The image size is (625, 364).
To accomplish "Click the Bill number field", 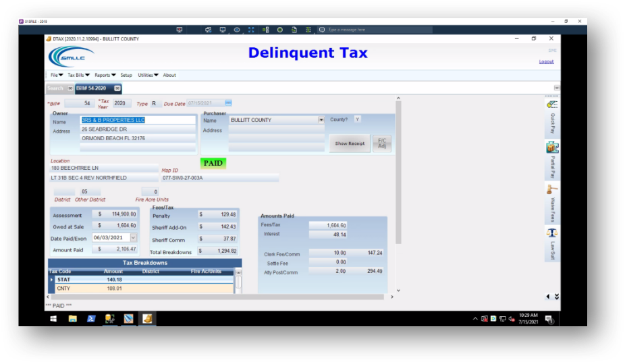I will coord(80,103).
